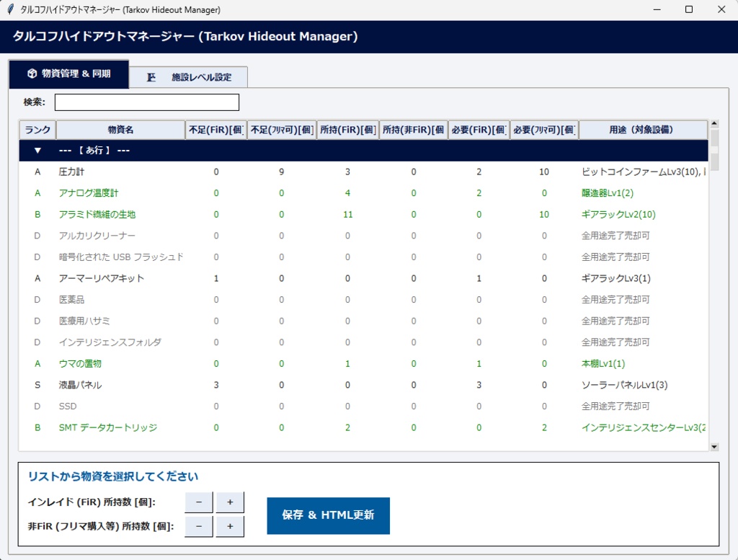Select the アルカリクリーナー item
The width and height of the screenshot is (738, 560).
363,236
